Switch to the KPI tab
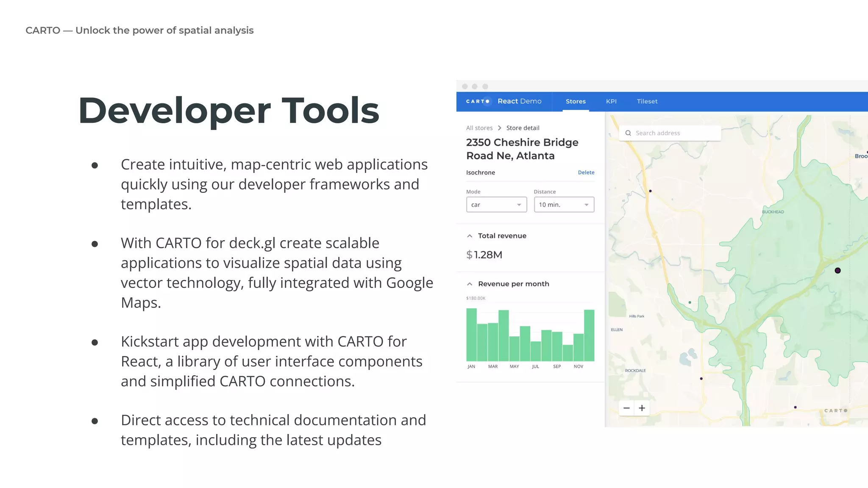The image size is (868, 488). tap(611, 101)
